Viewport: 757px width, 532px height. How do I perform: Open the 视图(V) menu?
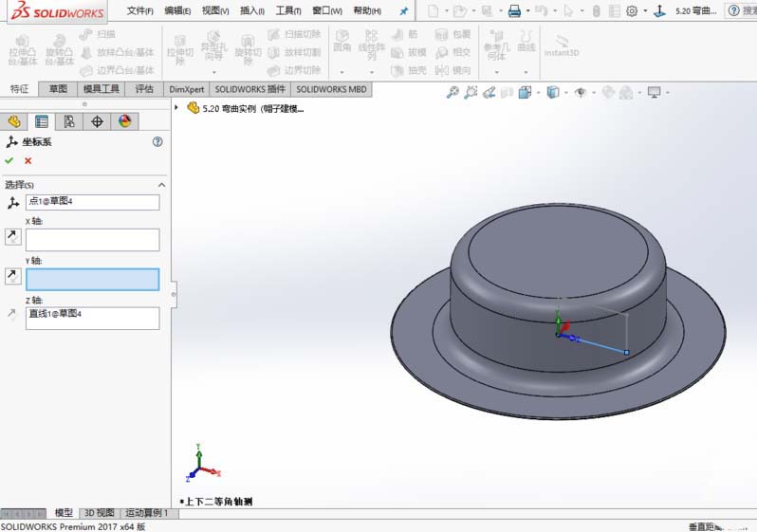click(x=215, y=10)
